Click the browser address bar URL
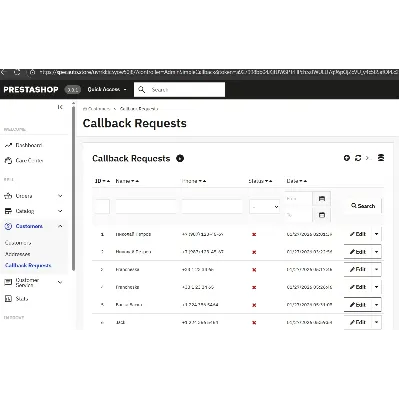This screenshot has height=400, width=400. click(x=218, y=72)
